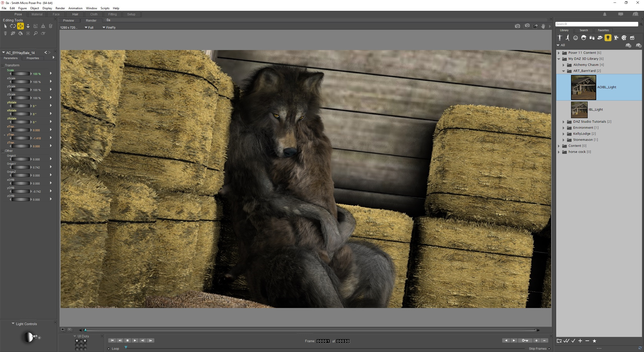The image size is (644, 352).
Task: Select the Rotate editing tool
Action: (x=13, y=26)
